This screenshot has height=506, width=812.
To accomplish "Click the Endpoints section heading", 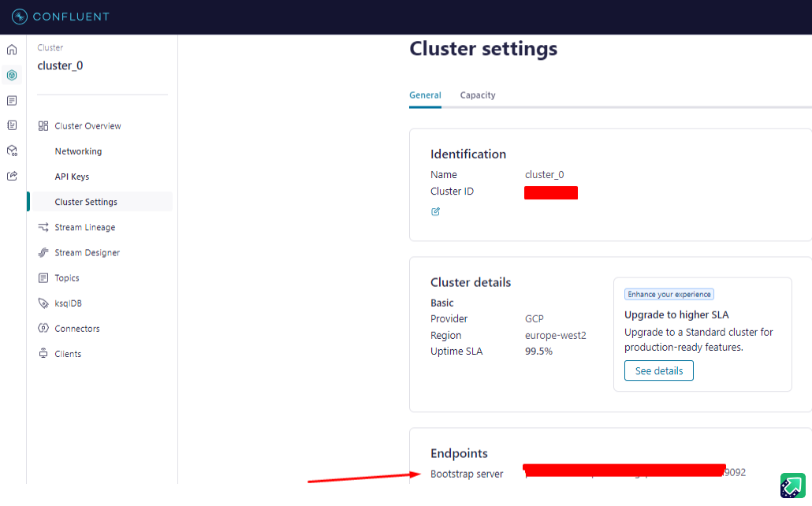I will point(459,453).
